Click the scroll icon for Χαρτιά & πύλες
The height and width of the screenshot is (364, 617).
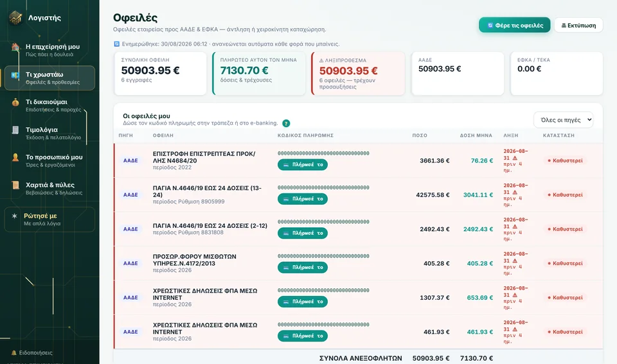coord(15,185)
